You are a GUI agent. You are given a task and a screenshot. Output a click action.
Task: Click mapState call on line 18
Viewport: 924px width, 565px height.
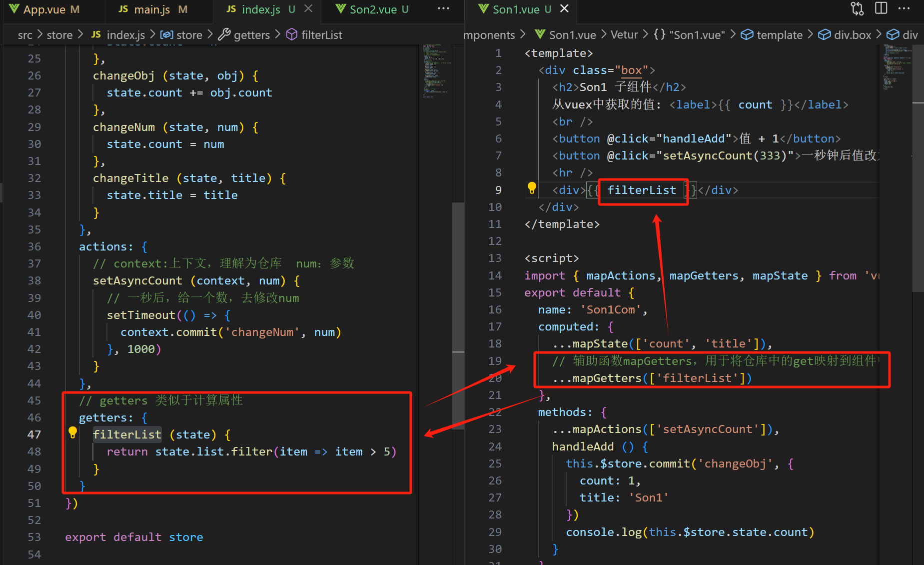click(x=662, y=343)
